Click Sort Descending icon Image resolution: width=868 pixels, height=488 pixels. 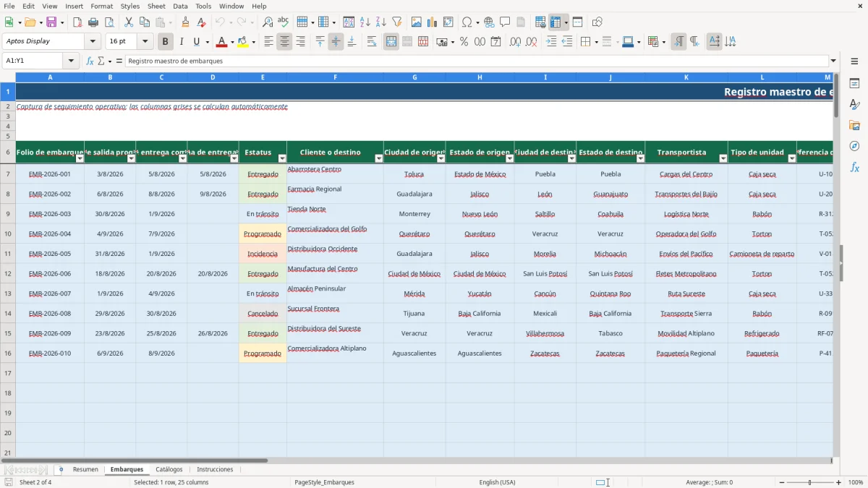[x=381, y=22]
